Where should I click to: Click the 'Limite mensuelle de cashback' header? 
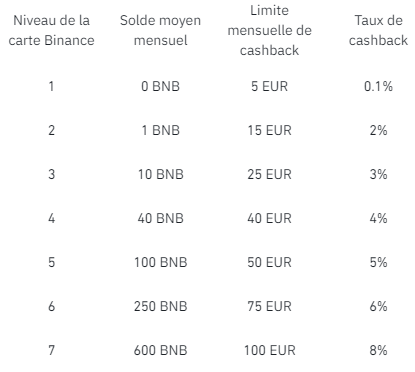[x=269, y=30]
